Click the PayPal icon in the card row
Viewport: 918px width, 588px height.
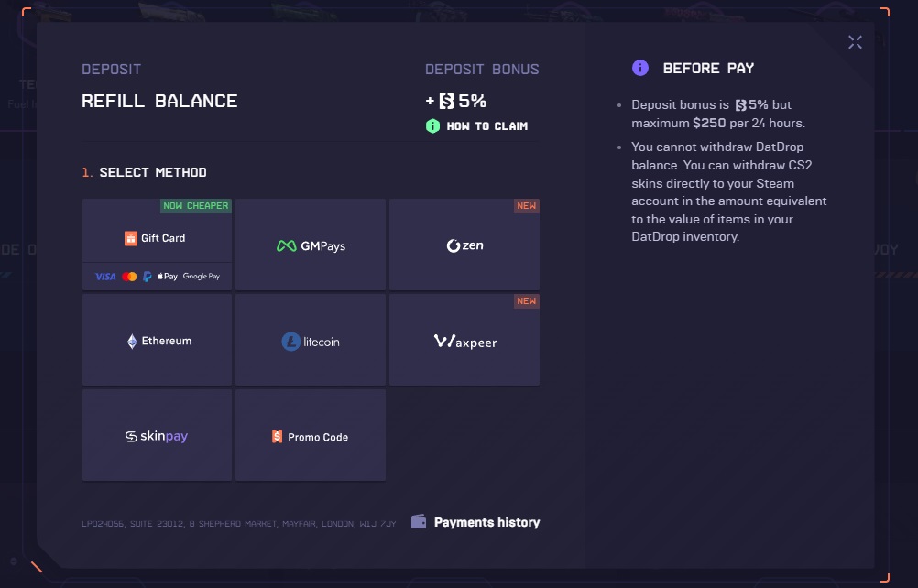point(148,276)
